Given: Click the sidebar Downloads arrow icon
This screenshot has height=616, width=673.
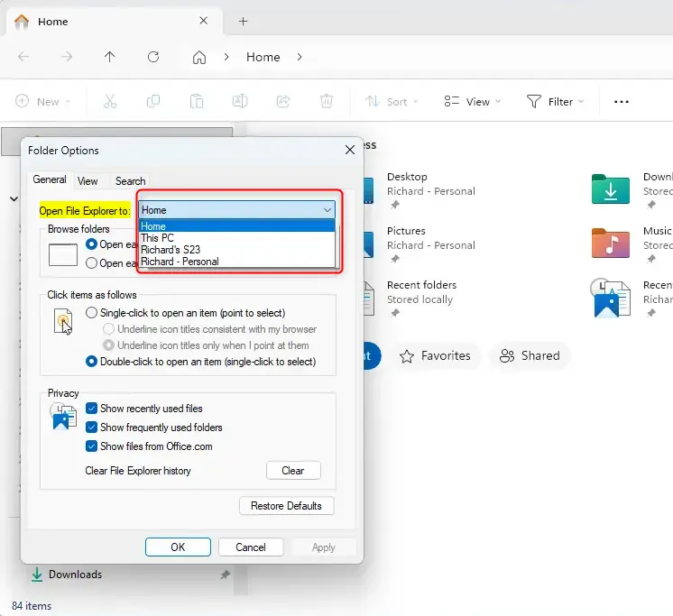Looking at the screenshot, I should [37, 575].
